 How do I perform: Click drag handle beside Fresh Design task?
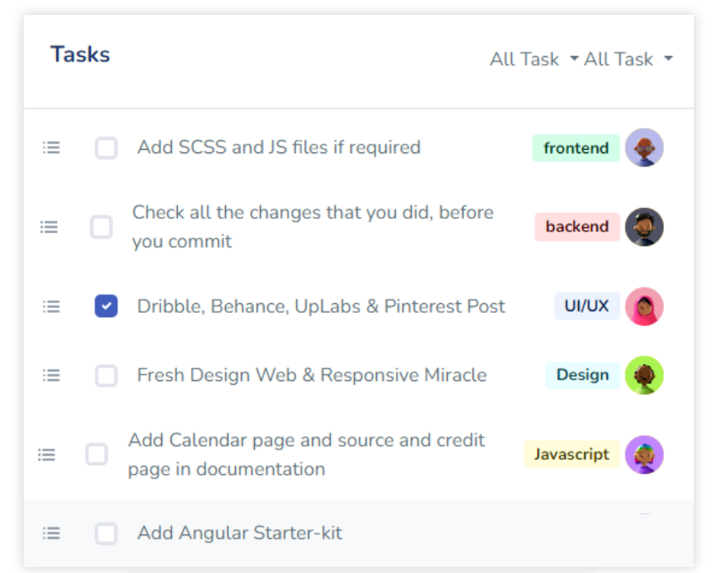(x=52, y=376)
